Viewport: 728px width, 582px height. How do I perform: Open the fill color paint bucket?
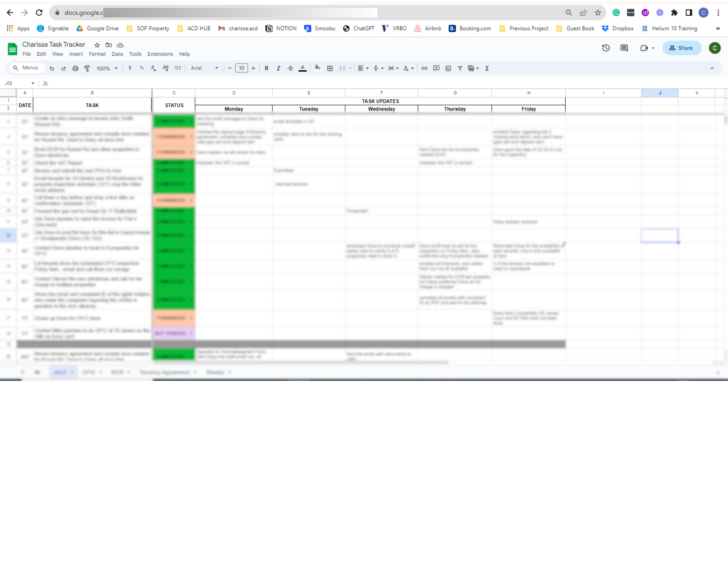click(x=317, y=68)
